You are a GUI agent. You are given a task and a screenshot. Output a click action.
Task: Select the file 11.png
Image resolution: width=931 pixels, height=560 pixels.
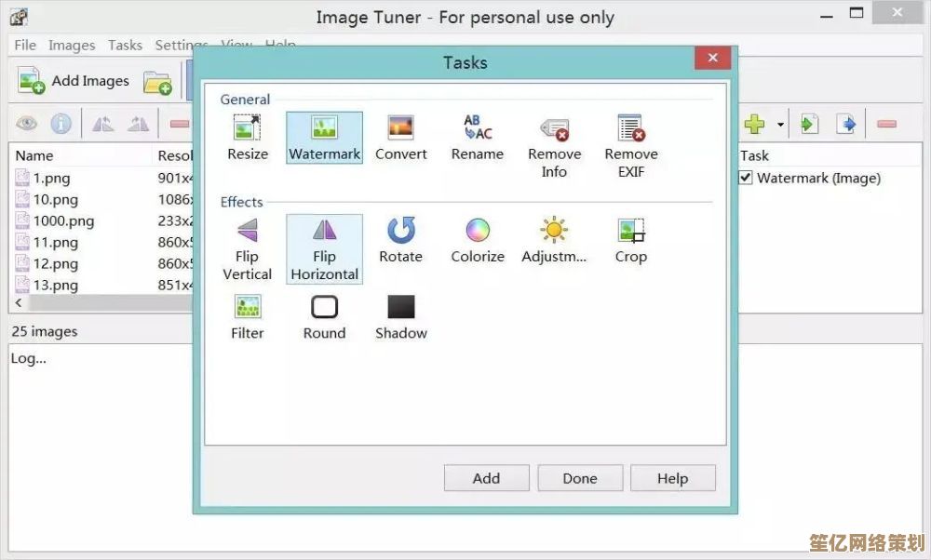[55, 242]
